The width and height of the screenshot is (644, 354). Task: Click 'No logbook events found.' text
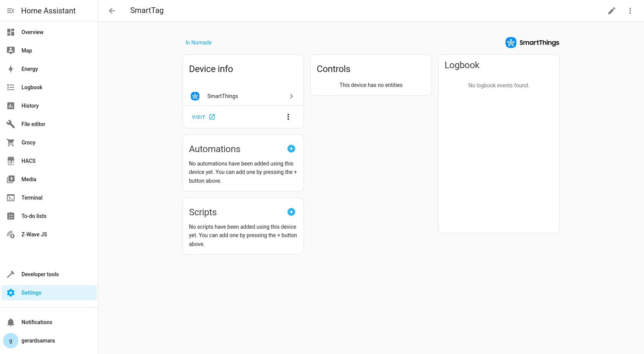coord(499,85)
